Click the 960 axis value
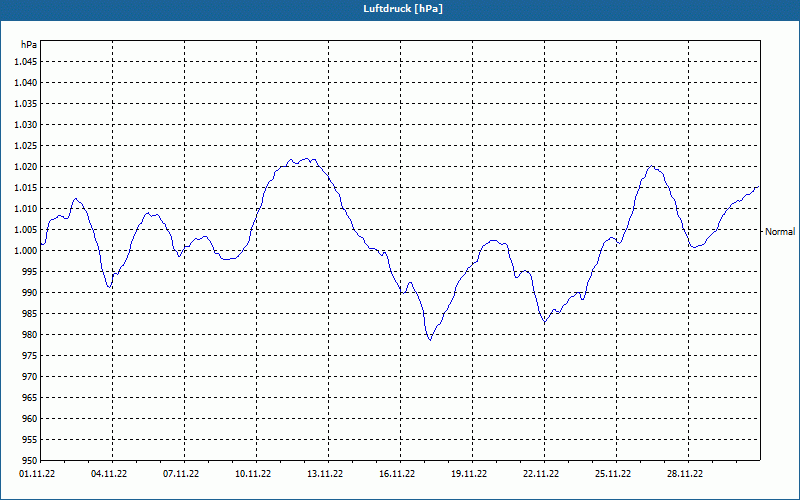The width and height of the screenshot is (800, 500). tap(30, 418)
